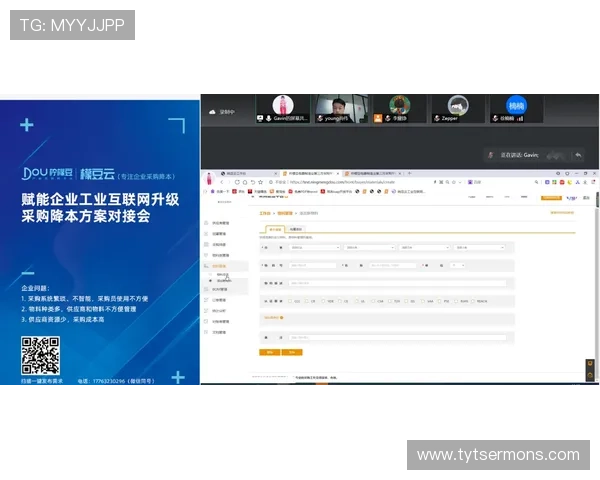Select Gavin's participant video tile
This screenshot has width=600, height=480.
pos(283,109)
